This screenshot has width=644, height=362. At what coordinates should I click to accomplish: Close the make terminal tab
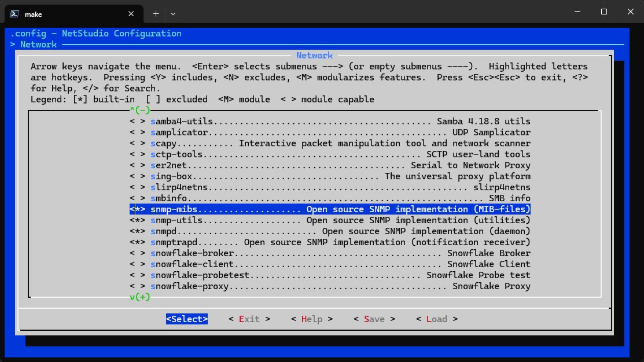(x=132, y=13)
